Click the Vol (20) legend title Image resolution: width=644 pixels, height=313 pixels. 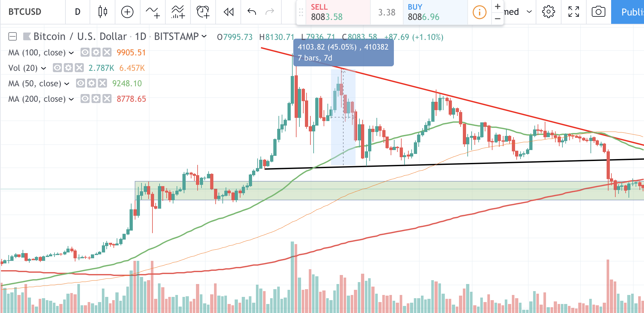click(x=23, y=68)
